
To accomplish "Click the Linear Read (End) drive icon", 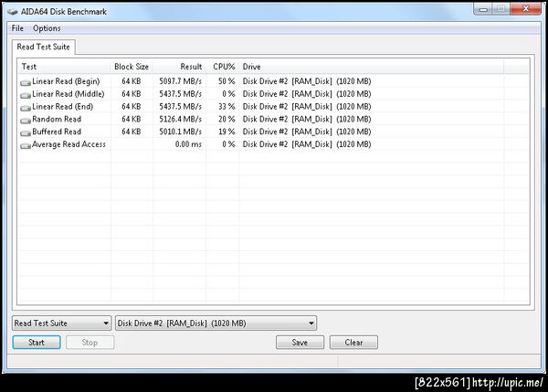I will coord(26,107).
